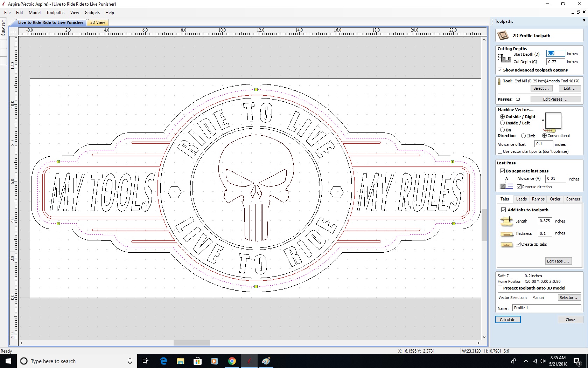Enable Project toolpath onto 3D model
588x368 pixels.
point(500,288)
